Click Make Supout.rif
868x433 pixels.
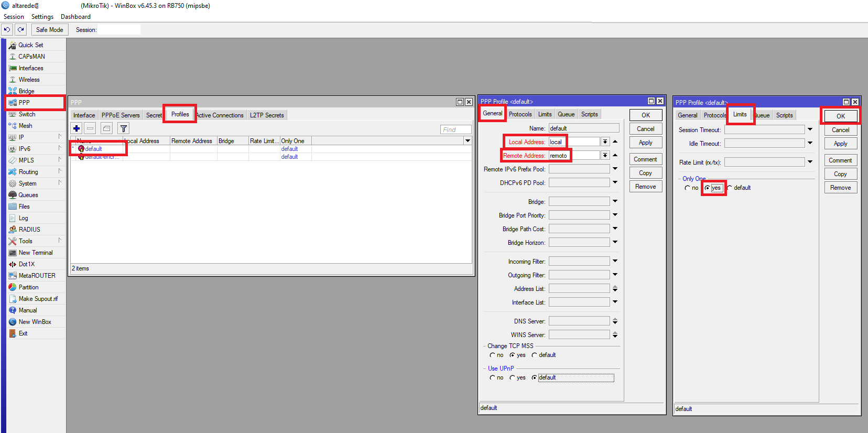pos(38,299)
